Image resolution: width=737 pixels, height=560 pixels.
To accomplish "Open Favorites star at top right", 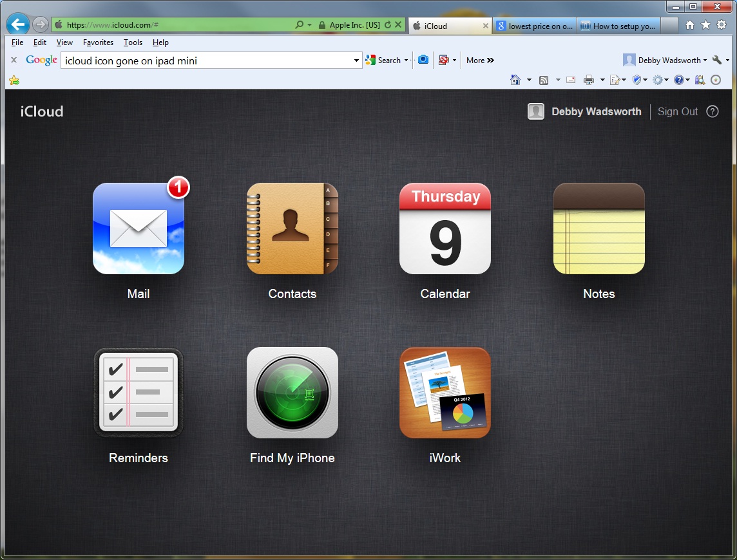I will 705,25.
